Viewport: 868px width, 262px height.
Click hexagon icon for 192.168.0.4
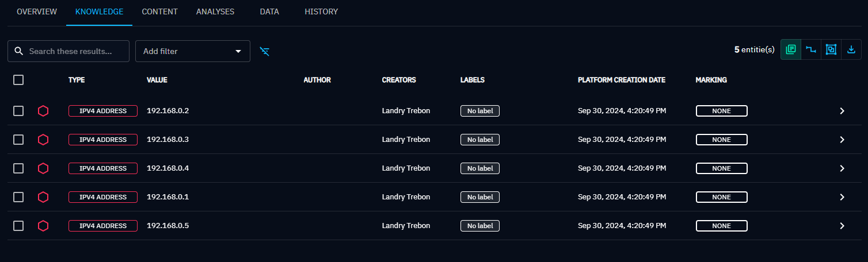coord(43,168)
